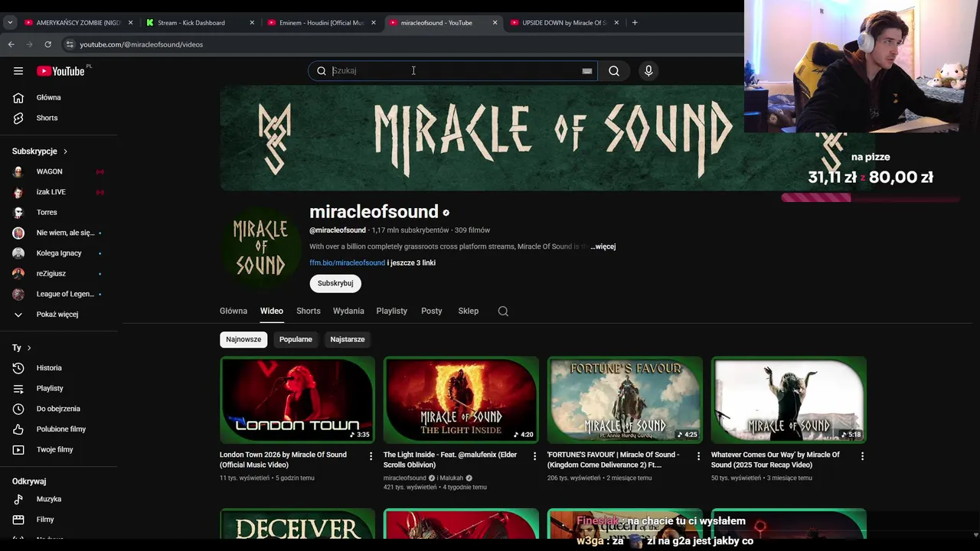Image resolution: width=980 pixels, height=551 pixels.
Task: Open options menu for Whatever Comes Our Way
Action: [862, 456]
